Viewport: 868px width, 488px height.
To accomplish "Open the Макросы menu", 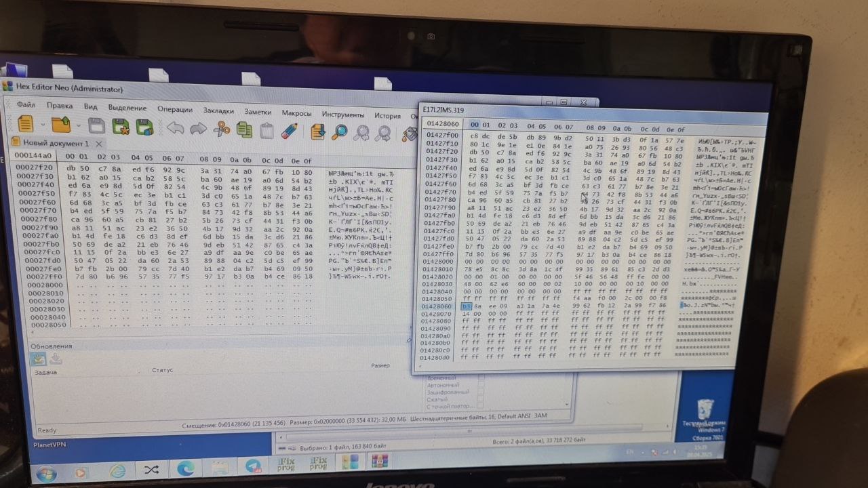I will 297,113.
